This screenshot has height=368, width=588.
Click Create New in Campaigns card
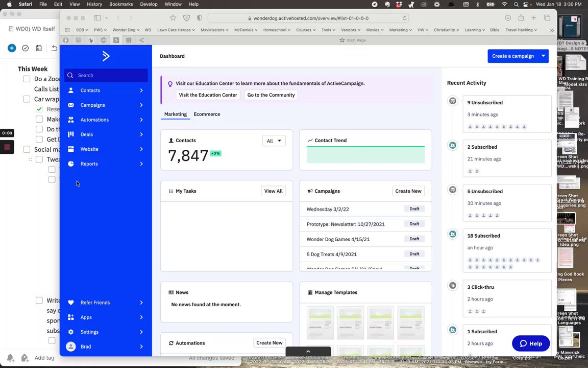tap(408, 191)
